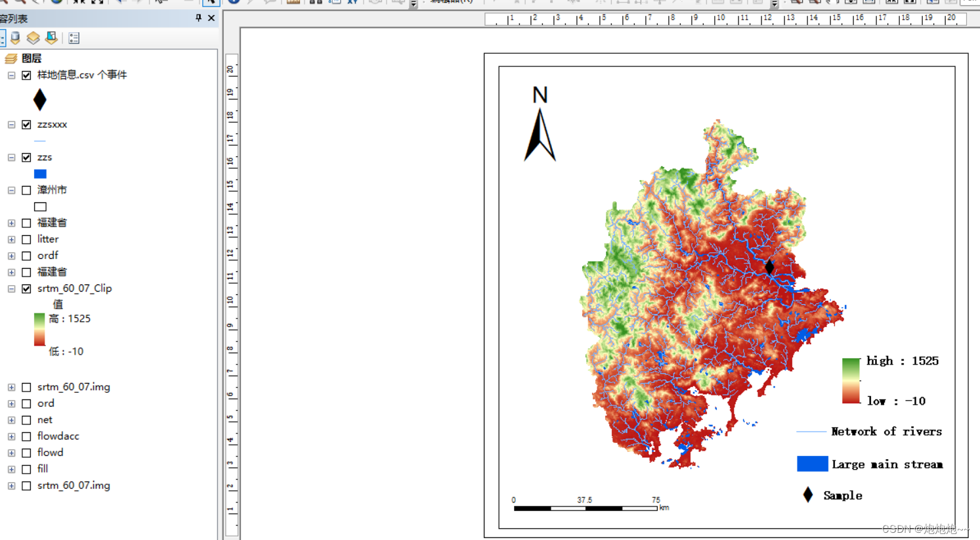The image size is (980, 540).
Task: Select the zzsxxx layer name
Action: (52, 124)
